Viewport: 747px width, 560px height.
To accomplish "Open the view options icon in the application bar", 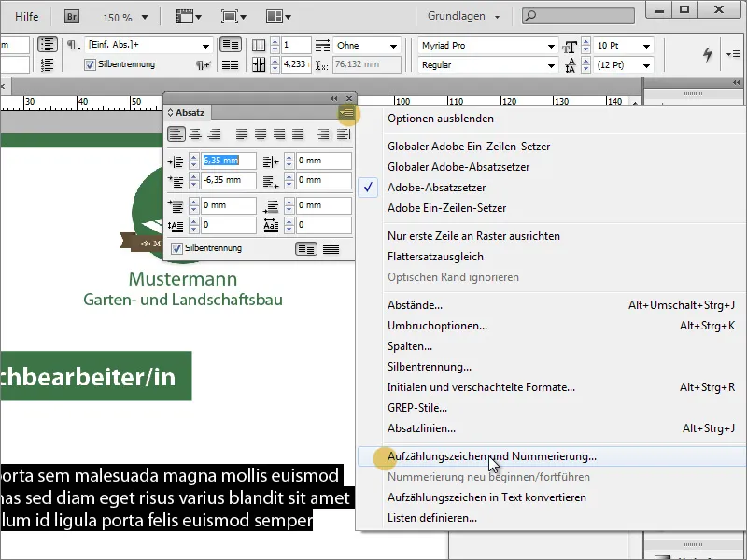I will 189,17.
